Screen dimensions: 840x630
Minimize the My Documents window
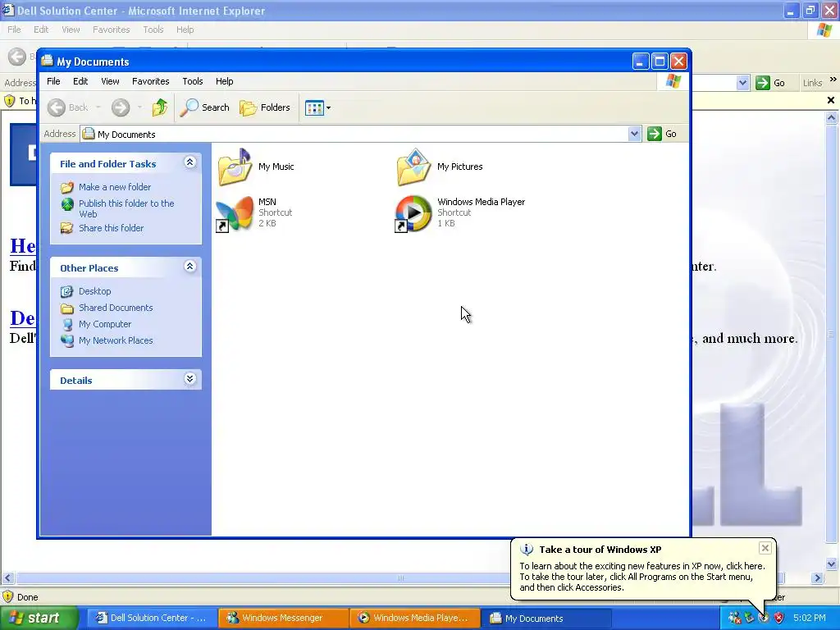641,62
